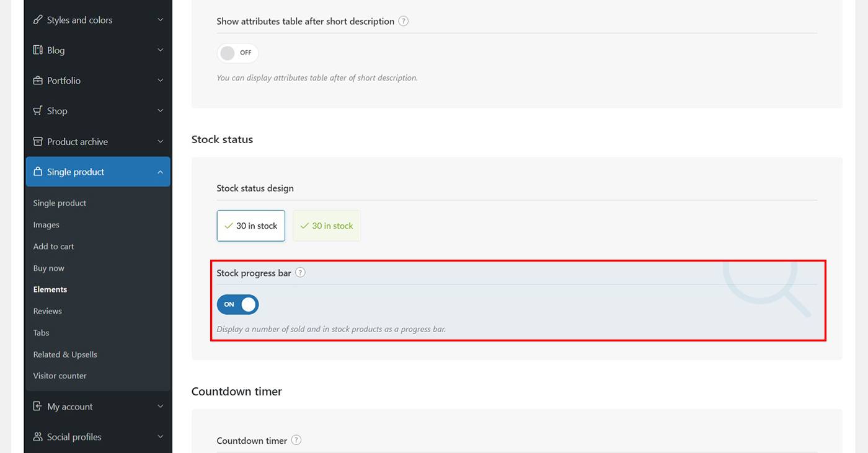Click the Shop cart icon
This screenshot has height=453, width=868.
point(38,111)
